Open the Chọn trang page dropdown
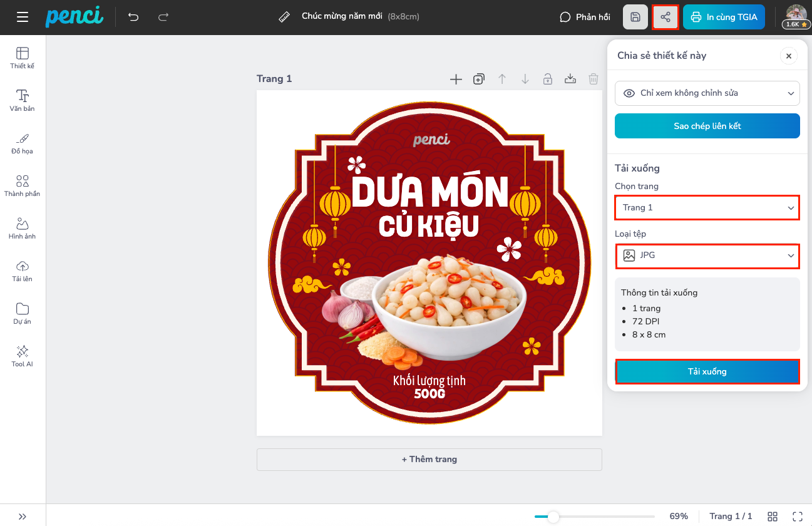This screenshot has height=526, width=812. [707, 207]
